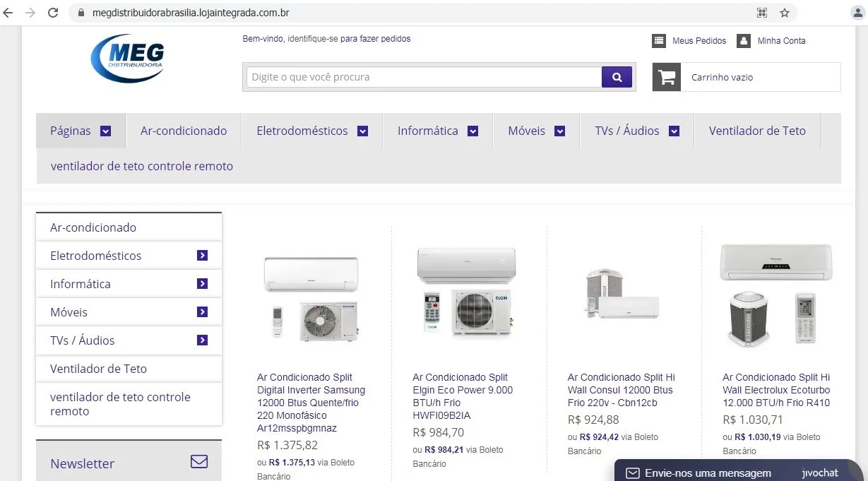Click identifique-se welcome link
868x481 pixels.
click(x=313, y=39)
